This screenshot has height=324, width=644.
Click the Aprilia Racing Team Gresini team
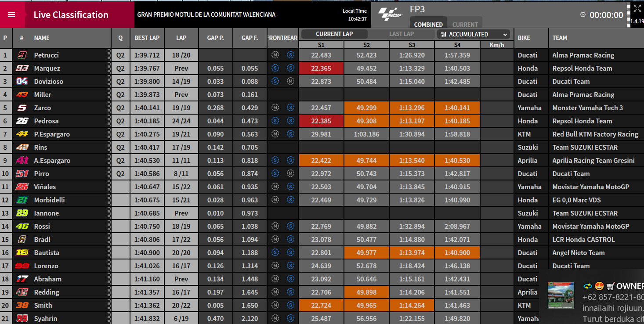[593, 160]
